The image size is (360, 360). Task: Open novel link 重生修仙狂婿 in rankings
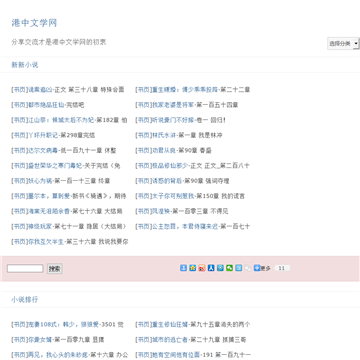point(170,324)
